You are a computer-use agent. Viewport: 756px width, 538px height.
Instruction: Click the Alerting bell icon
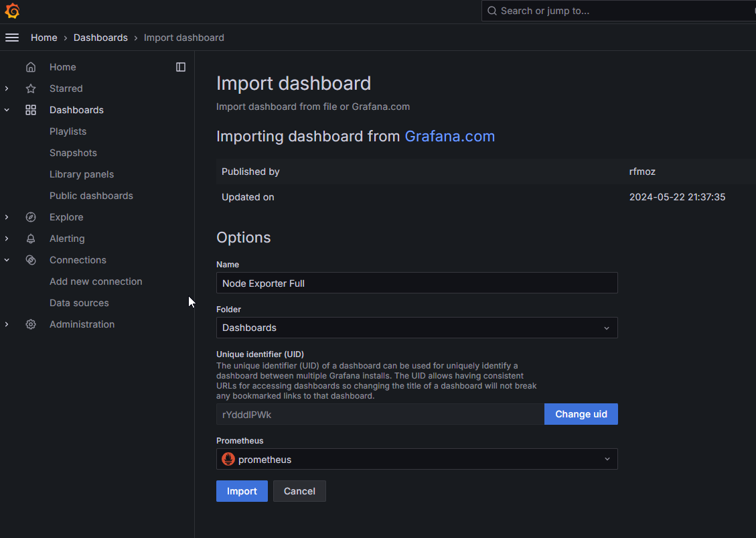pyautogui.click(x=31, y=239)
